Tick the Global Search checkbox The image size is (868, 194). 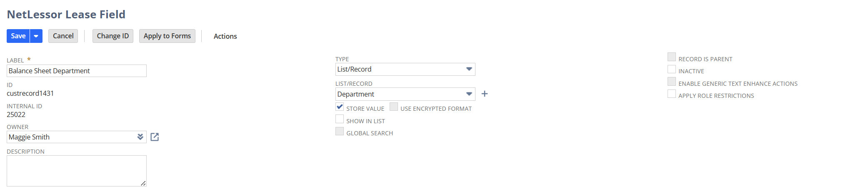[x=340, y=132]
